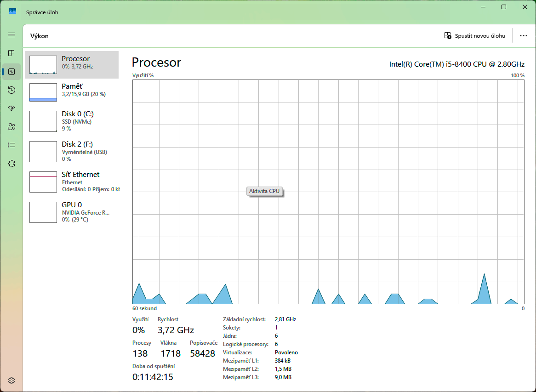The height and width of the screenshot is (392, 536).
Task: Select GPU 0 performance item
Action: point(72,212)
